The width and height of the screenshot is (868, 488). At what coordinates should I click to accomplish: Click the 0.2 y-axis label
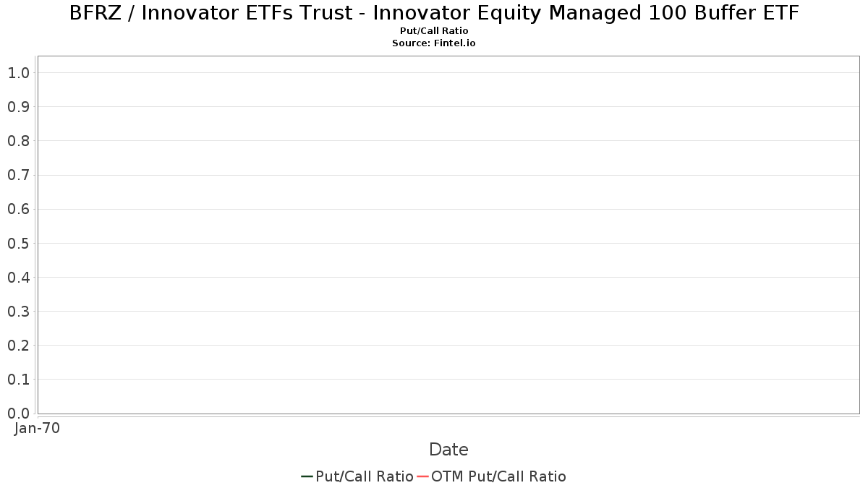pyautogui.click(x=18, y=346)
